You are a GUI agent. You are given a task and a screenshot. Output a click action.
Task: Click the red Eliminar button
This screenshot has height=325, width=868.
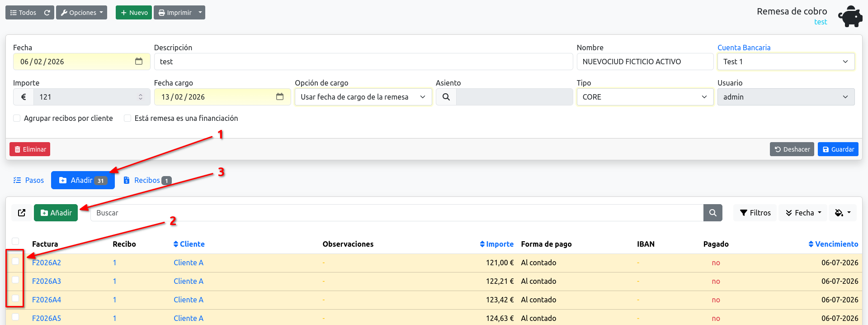[30, 149]
